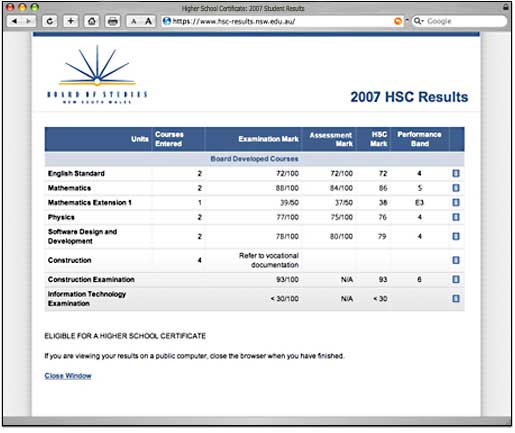Minimize the window with yellow button
This screenshot has height=433, width=515.
22,7
